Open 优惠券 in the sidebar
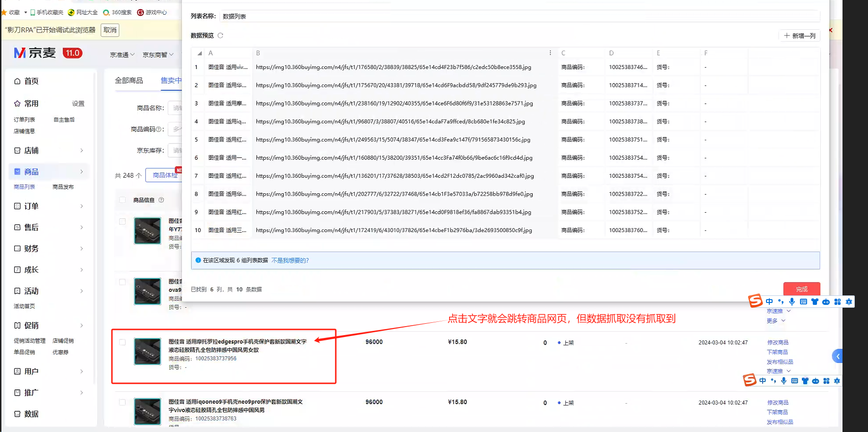The width and height of the screenshot is (868, 432). point(60,352)
